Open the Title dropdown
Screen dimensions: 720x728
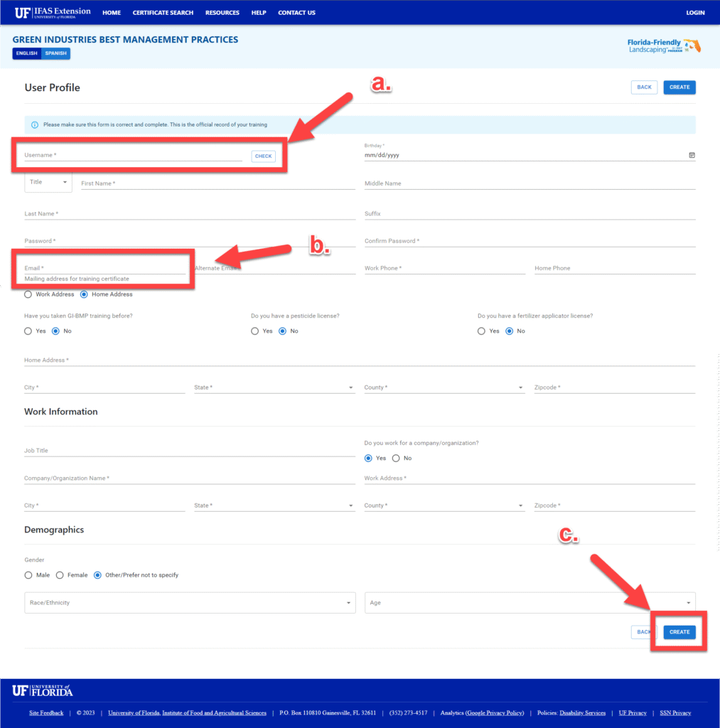(48, 183)
